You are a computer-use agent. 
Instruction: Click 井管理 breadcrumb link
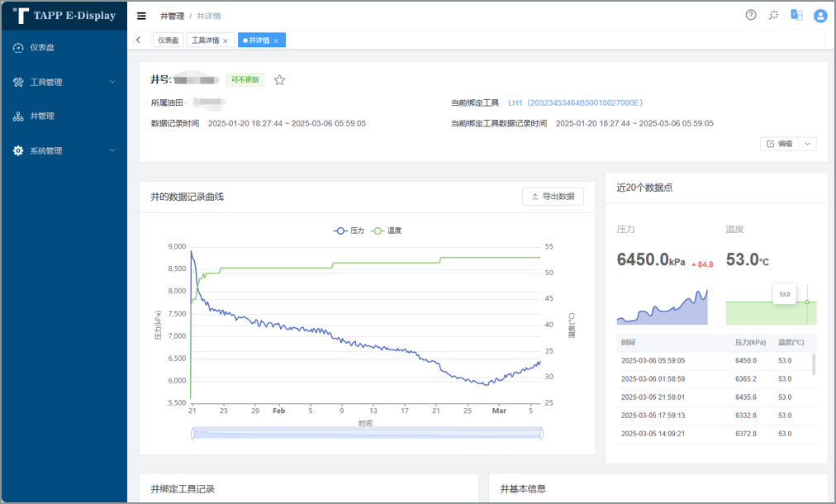click(172, 16)
